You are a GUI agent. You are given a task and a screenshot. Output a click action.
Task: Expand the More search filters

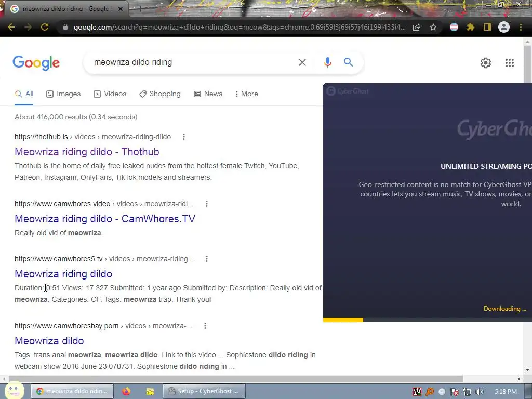247,94
